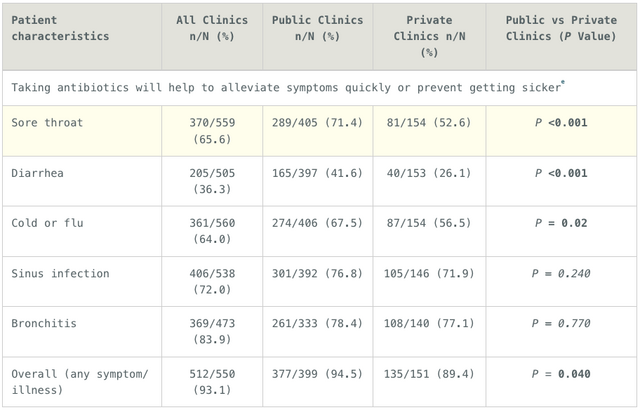Select the 'All Clinics n/N (%)' header
Screen dimensions: 640x410
click(212, 28)
